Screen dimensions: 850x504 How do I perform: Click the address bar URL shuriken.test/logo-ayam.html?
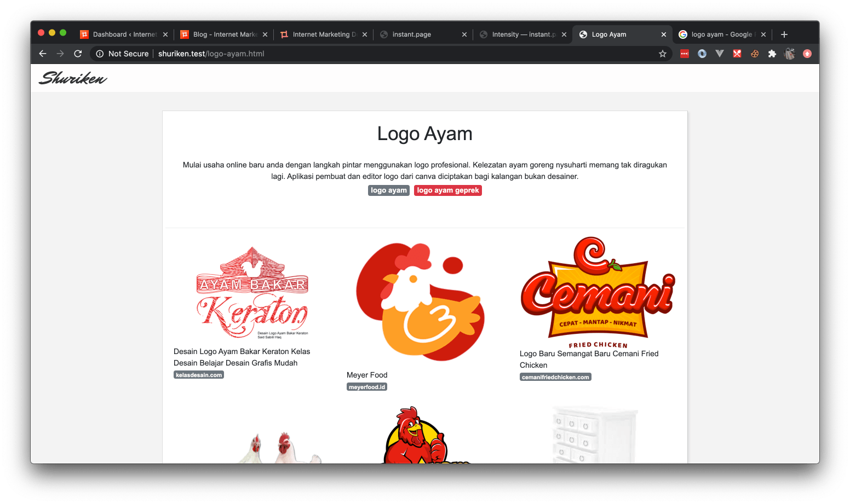(211, 54)
